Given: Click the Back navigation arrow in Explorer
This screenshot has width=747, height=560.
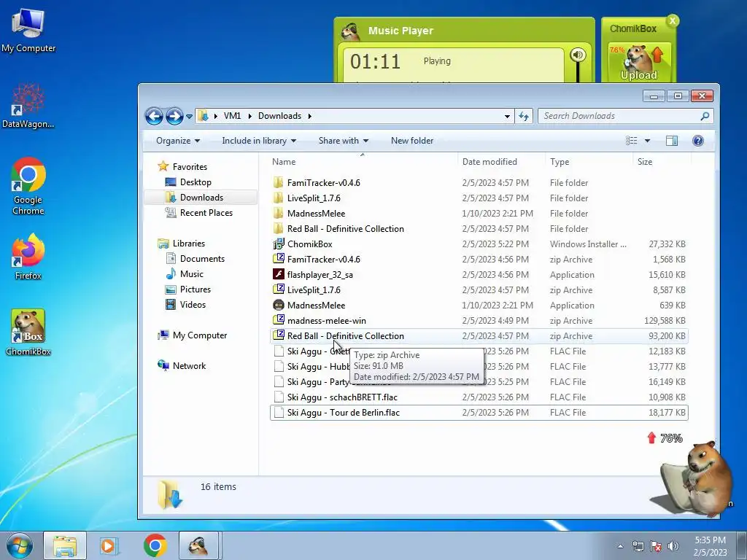Looking at the screenshot, I should (x=154, y=116).
